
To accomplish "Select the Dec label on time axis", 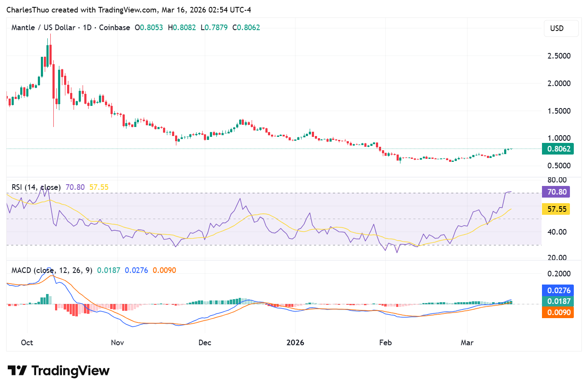I will (x=205, y=343).
